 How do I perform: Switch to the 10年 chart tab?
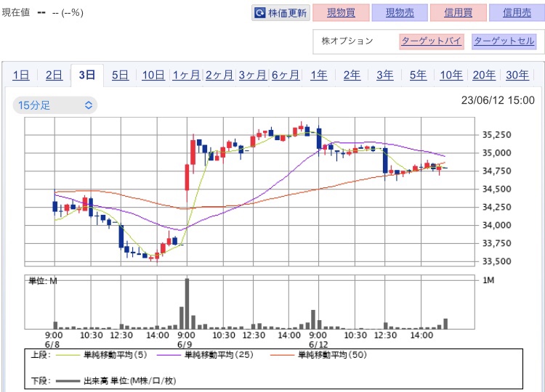tap(451, 75)
